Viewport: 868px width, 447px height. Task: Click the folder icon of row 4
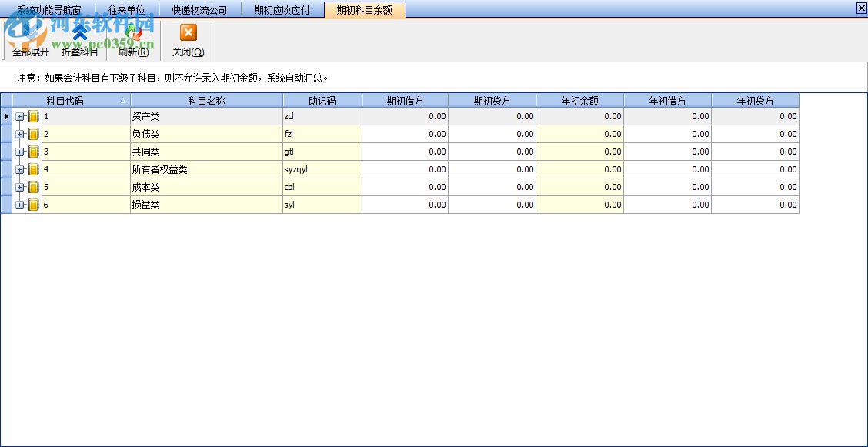pyautogui.click(x=35, y=170)
